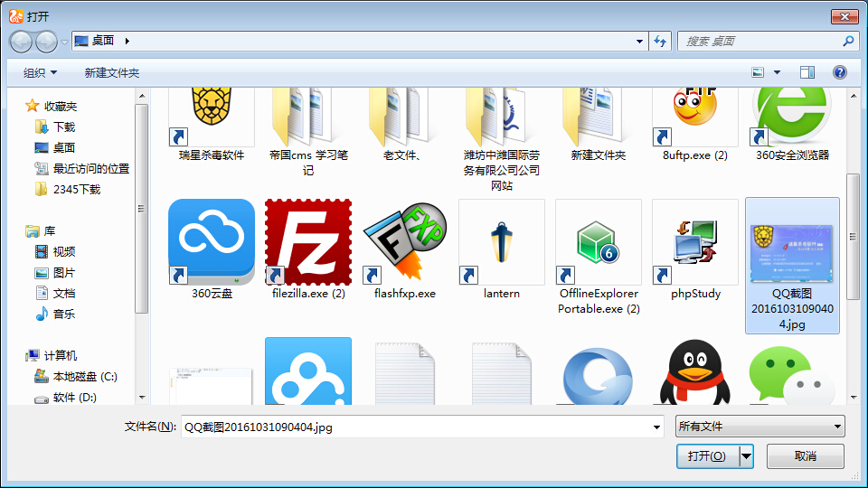The image size is (868, 488).
Task: Open the 所有文件 file type dropdown
Action: coord(760,427)
